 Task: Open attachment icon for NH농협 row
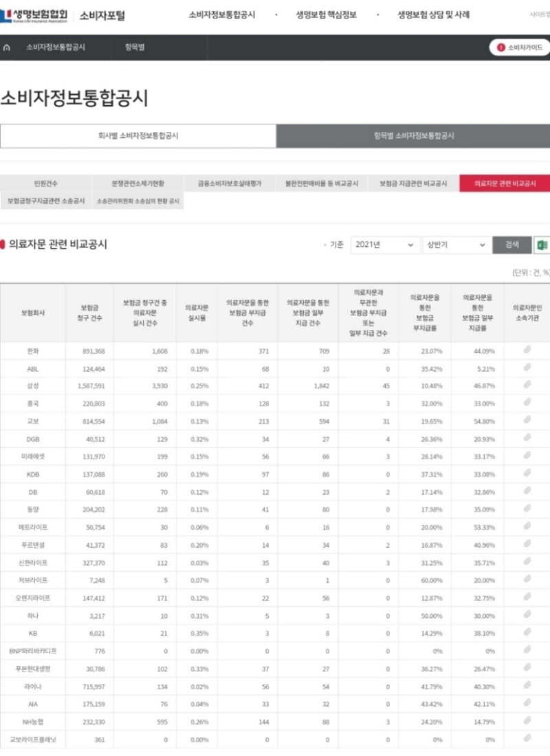pyautogui.click(x=527, y=721)
